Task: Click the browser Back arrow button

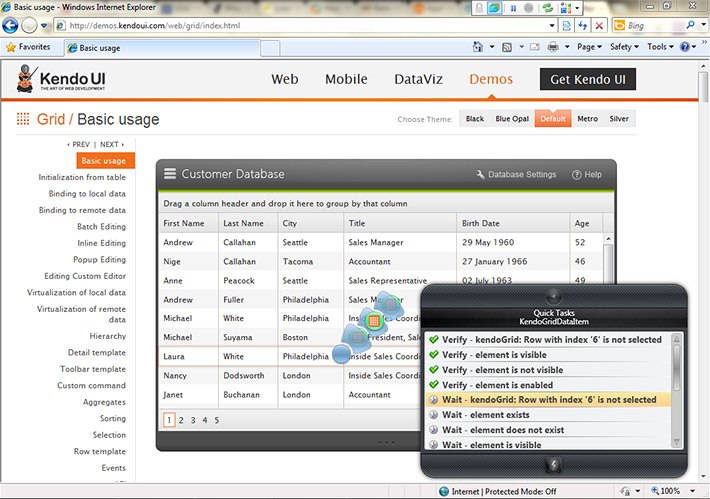Action: click(x=10, y=25)
